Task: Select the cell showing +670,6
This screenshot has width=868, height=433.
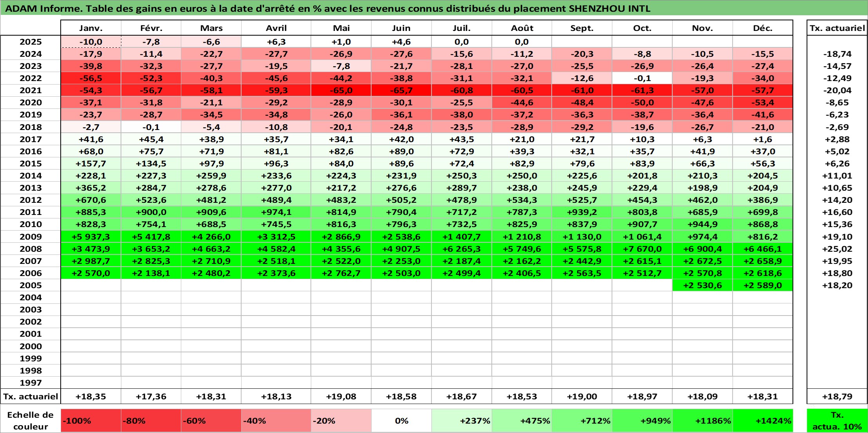Action: (x=91, y=200)
